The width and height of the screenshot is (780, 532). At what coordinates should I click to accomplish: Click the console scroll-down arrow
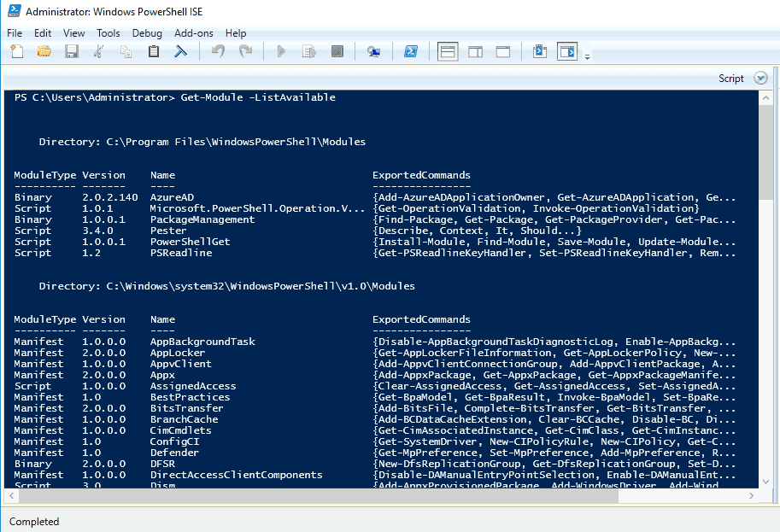tap(766, 482)
